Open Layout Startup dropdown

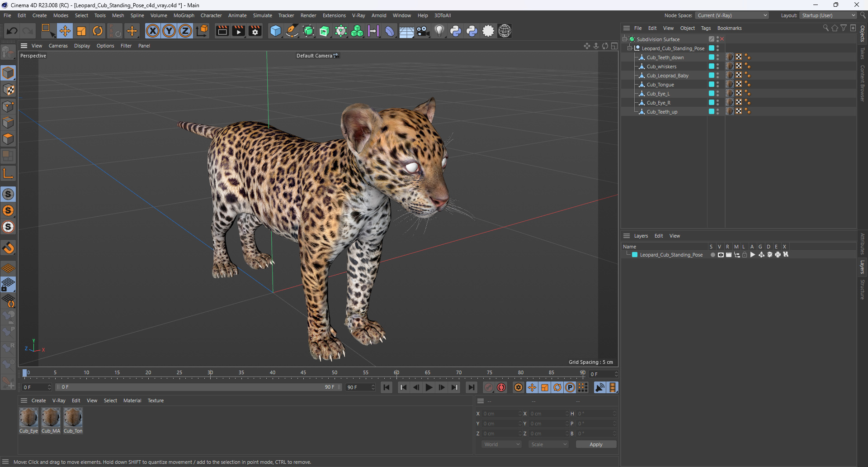(x=828, y=15)
